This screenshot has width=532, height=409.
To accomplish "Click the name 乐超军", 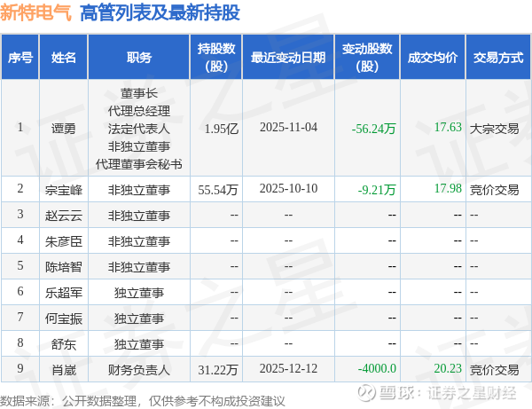I will click(64, 293).
